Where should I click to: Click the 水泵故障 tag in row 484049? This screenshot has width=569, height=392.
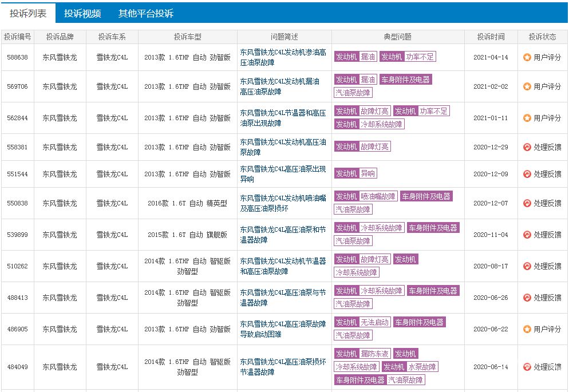coord(422,367)
